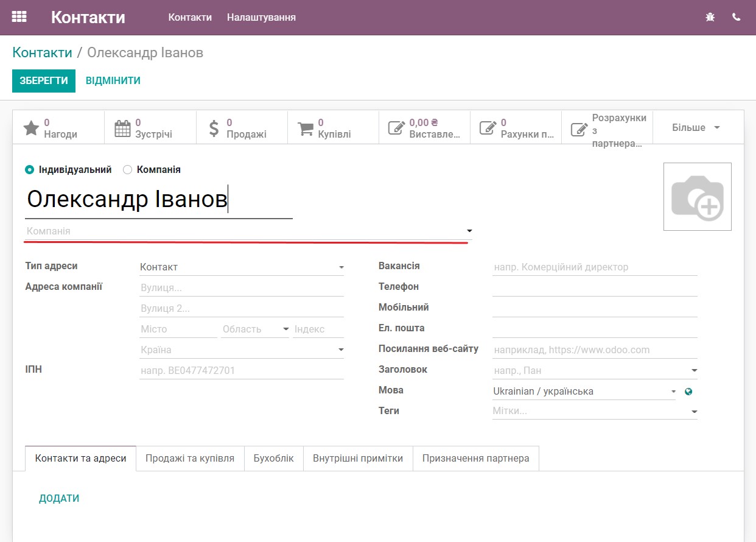756x542 pixels.
Task: Open the Країна dropdown
Action: coord(341,349)
